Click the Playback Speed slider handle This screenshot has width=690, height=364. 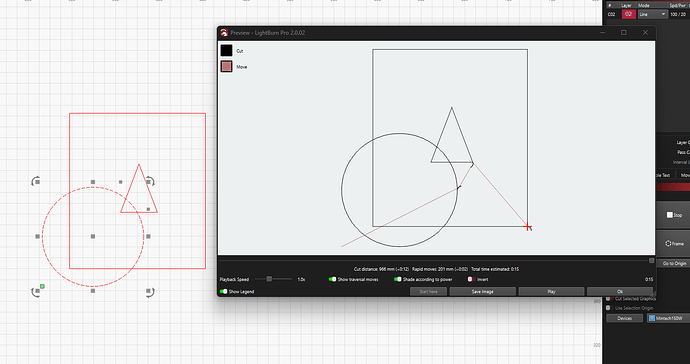269,279
